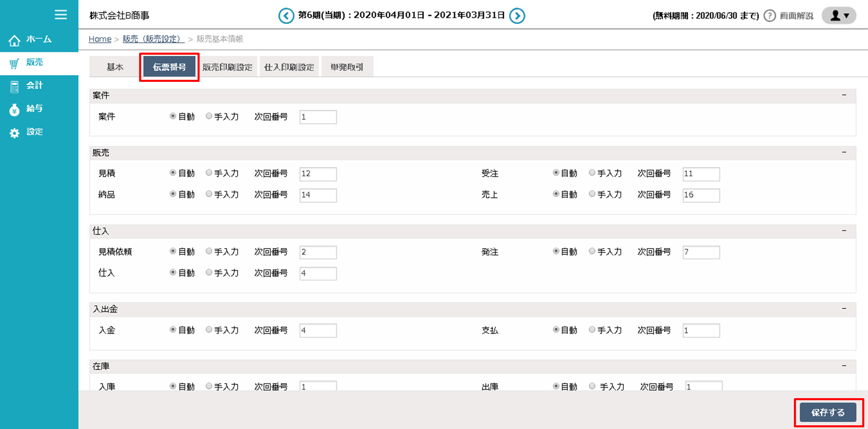Open 会計 calculator icon in sidebar
Image resolution: width=868 pixels, height=429 pixels.
pyautogui.click(x=14, y=86)
